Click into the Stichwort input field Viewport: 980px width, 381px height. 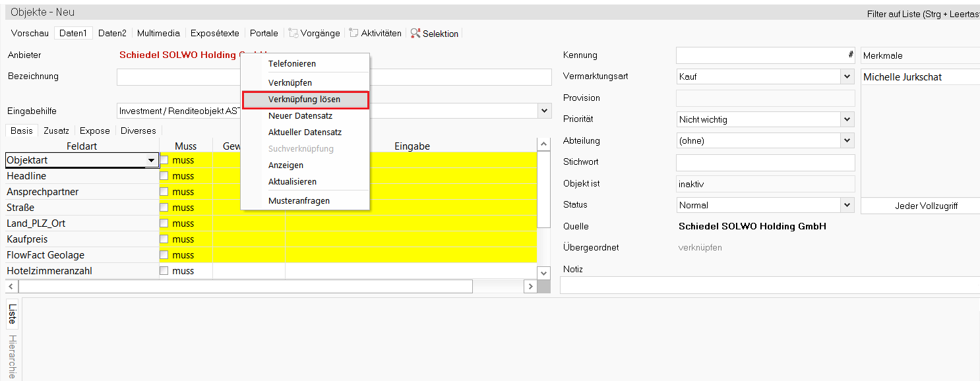(765, 163)
